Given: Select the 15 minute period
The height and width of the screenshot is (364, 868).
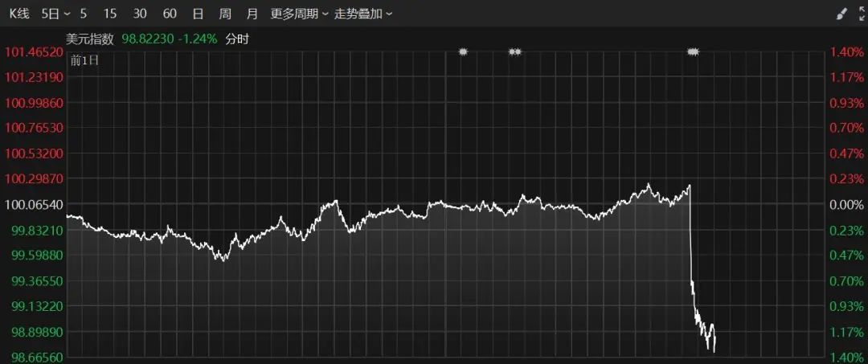Looking at the screenshot, I should tap(110, 14).
